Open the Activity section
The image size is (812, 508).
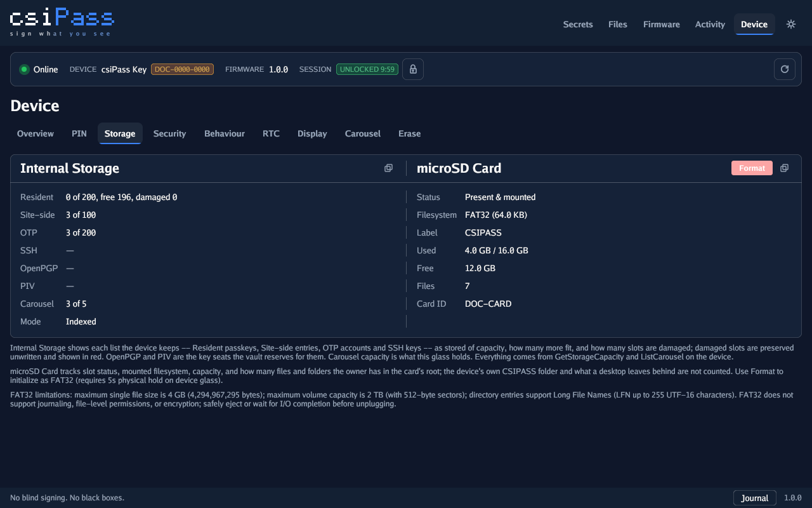(710, 24)
